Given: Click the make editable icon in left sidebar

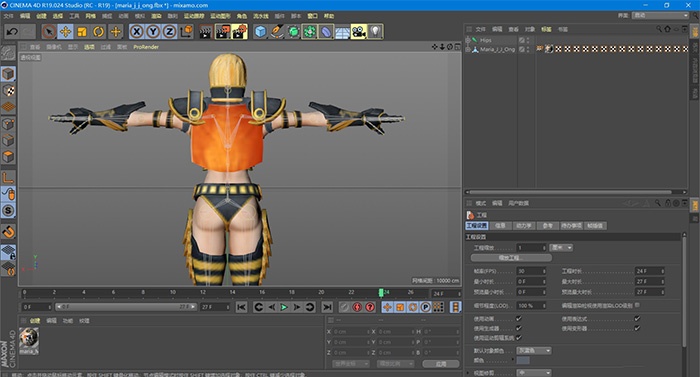Looking at the screenshot, I should (8, 53).
